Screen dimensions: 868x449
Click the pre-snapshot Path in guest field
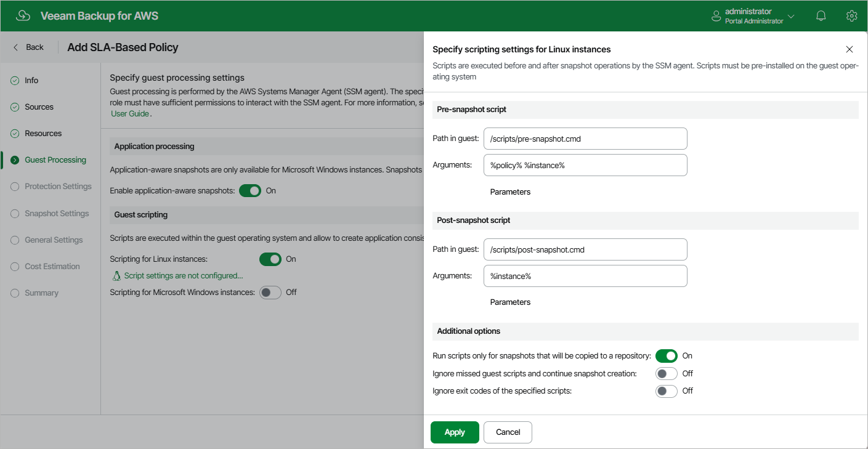(585, 139)
